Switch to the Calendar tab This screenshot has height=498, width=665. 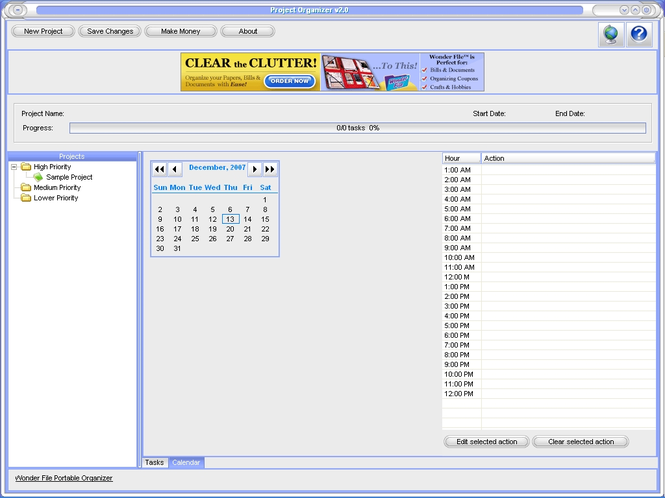186,462
